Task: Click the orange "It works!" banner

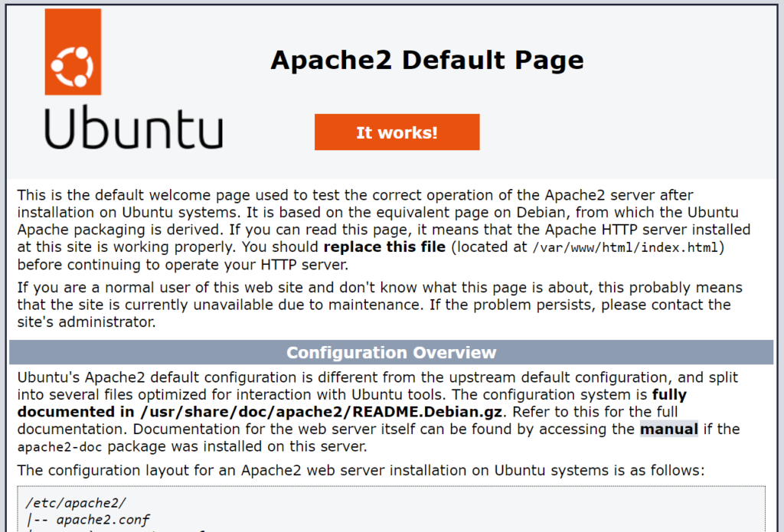Action: (397, 132)
